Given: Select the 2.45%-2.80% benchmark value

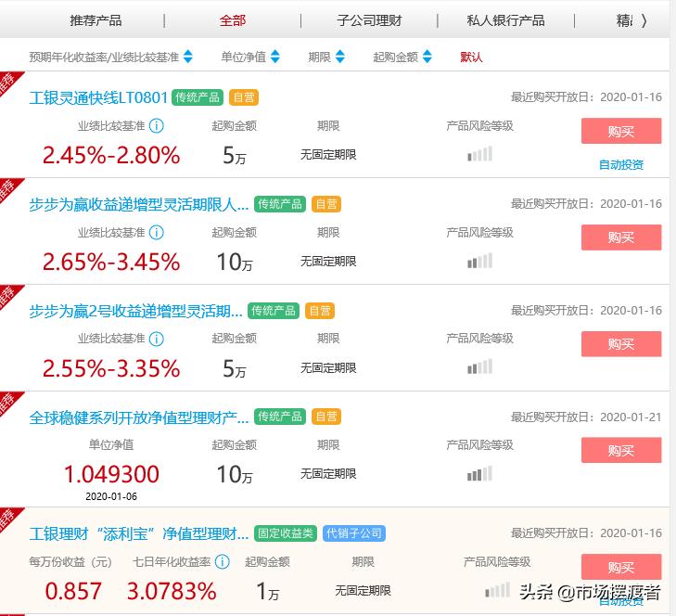Looking at the screenshot, I should click(111, 155).
